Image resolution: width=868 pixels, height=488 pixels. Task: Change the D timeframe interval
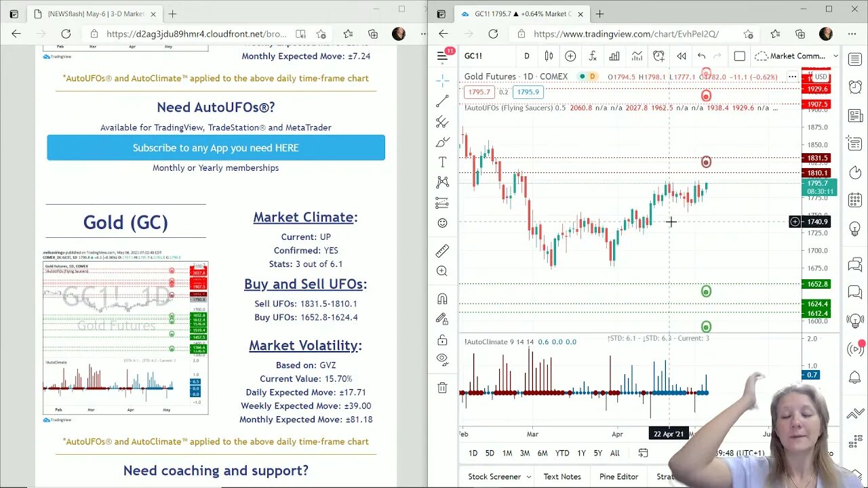527,56
